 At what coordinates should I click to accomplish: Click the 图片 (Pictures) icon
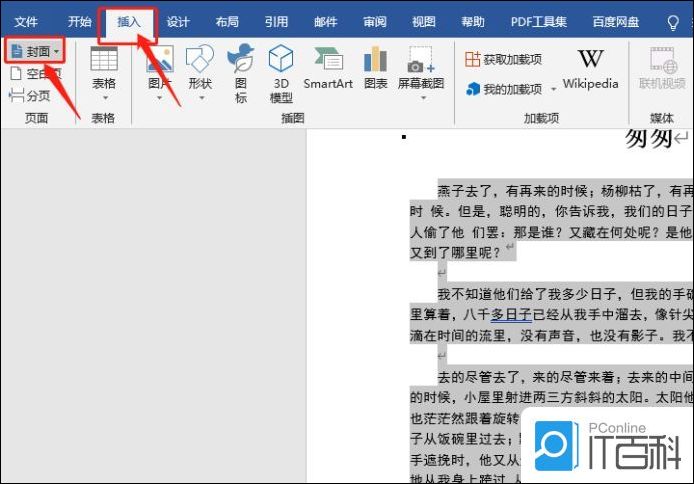click(x=159, y=58)
